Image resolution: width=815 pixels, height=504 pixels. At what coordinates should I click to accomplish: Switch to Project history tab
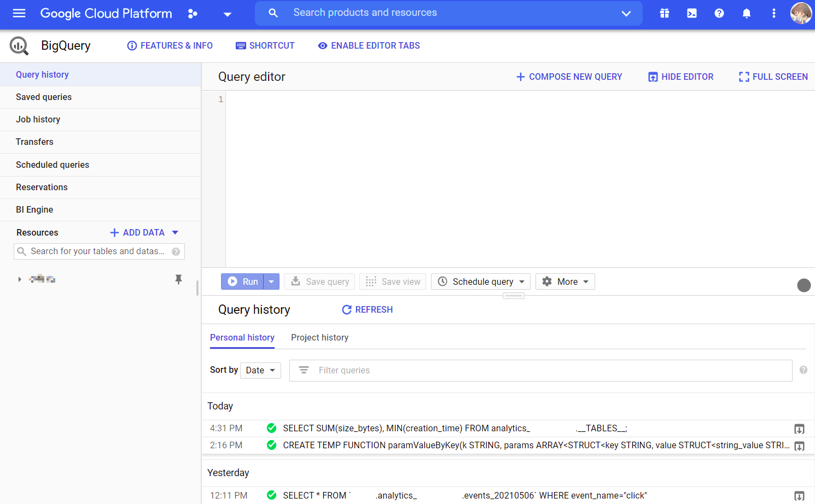tap(319, 338)
